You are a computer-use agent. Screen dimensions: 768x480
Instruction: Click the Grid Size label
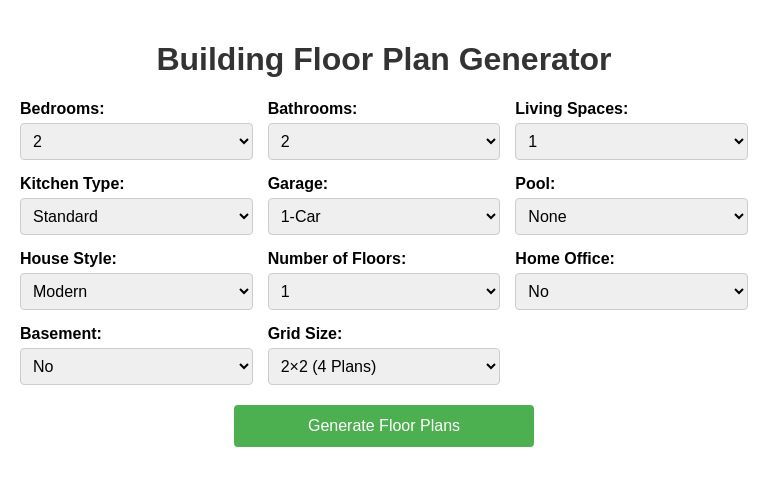coord(305,334)
